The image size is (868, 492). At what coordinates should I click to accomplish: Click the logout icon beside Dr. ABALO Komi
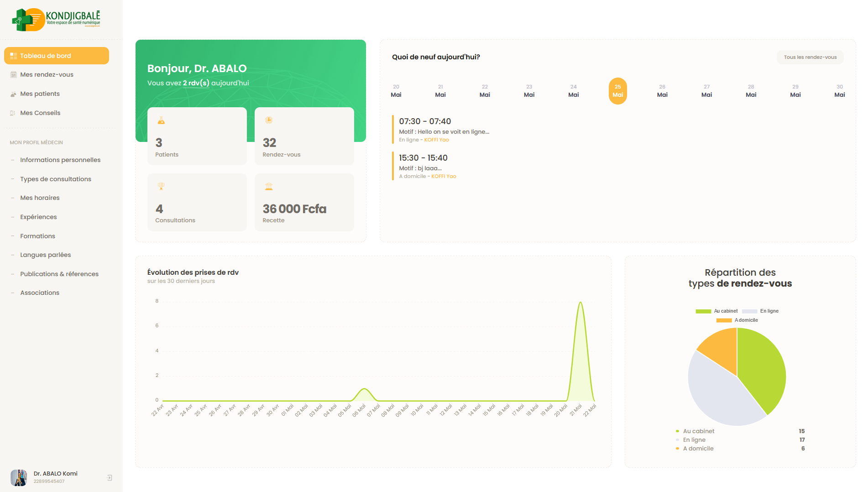point(110,477)
